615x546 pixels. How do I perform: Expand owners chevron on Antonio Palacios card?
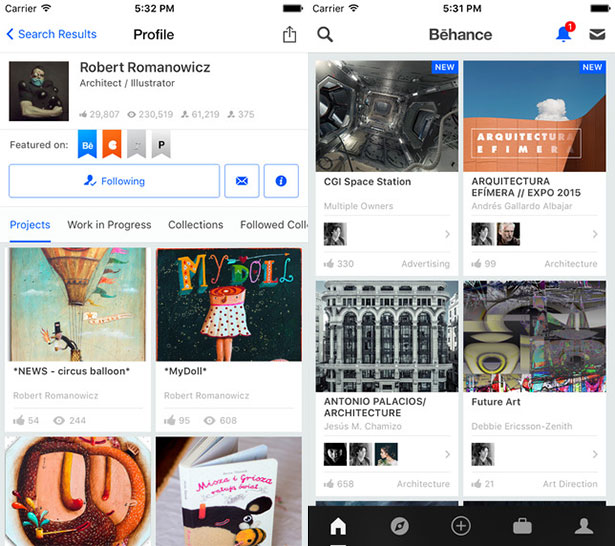pos(447,454)
